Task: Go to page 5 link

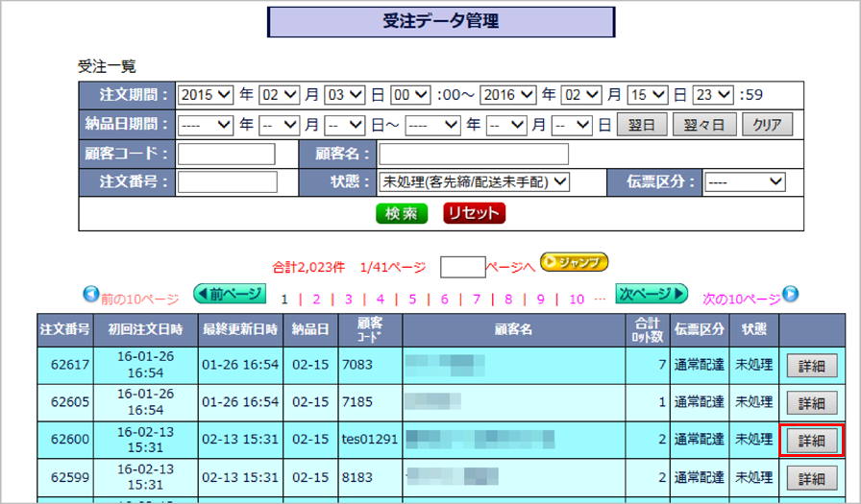Action: pos(412,299)
